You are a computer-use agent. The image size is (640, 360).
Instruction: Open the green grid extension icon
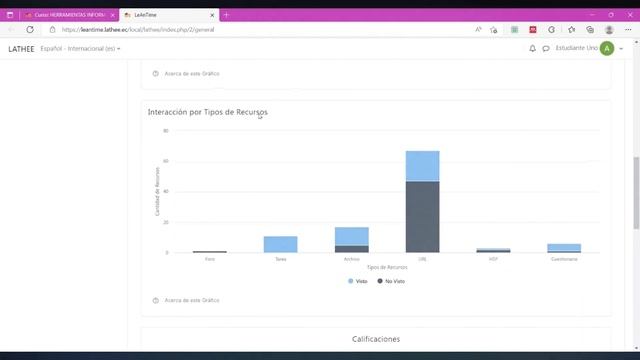click(x=514, y=30)
